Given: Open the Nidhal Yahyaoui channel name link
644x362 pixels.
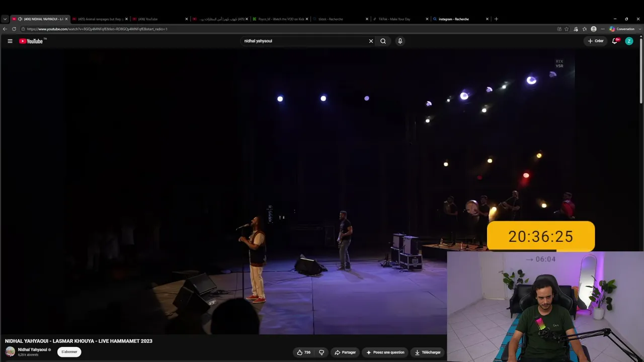Looking at the screenshot, I should click(32, 349).
